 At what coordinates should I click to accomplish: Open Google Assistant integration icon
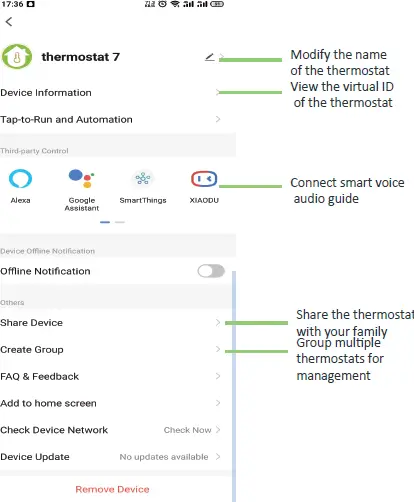click(x=82, y=179)
